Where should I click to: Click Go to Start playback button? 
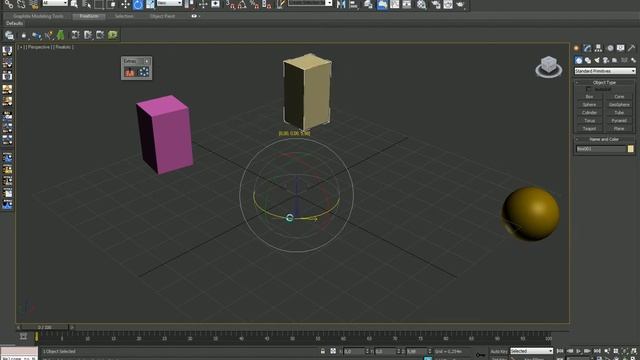[560, 351]
